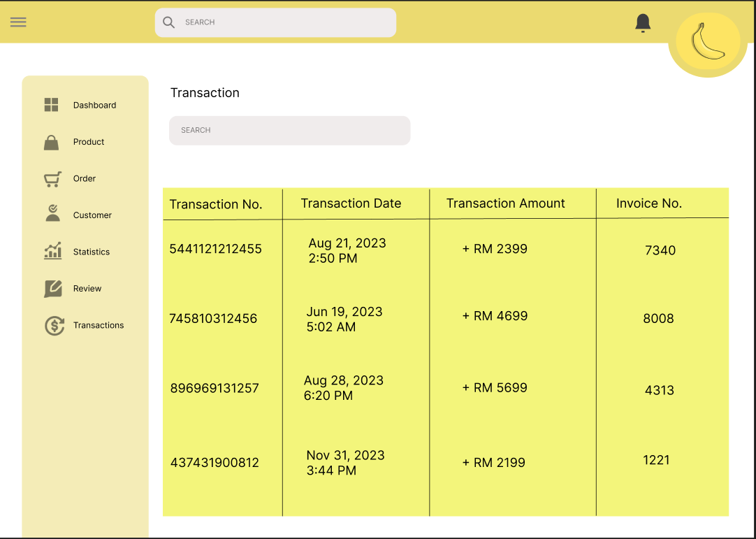Viewport: 756px width, 539px height.
Task: Click the Transaction page search box
Action: click(x=289, y=131)
